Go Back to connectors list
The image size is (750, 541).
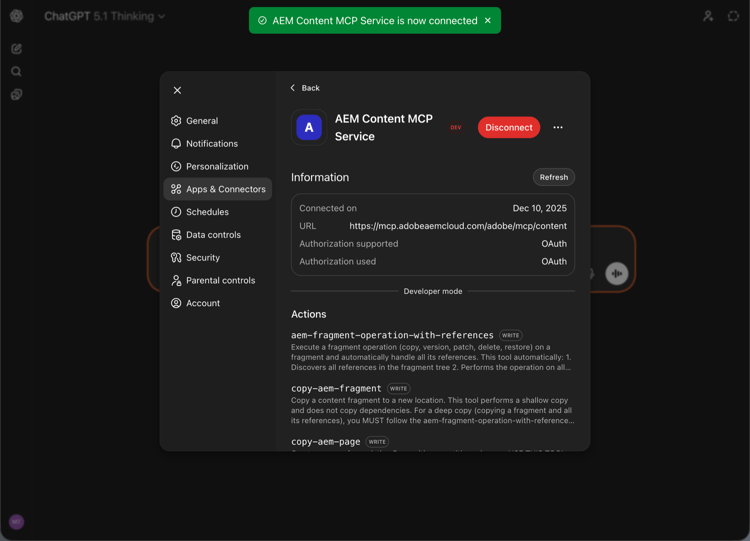point(305,88)
